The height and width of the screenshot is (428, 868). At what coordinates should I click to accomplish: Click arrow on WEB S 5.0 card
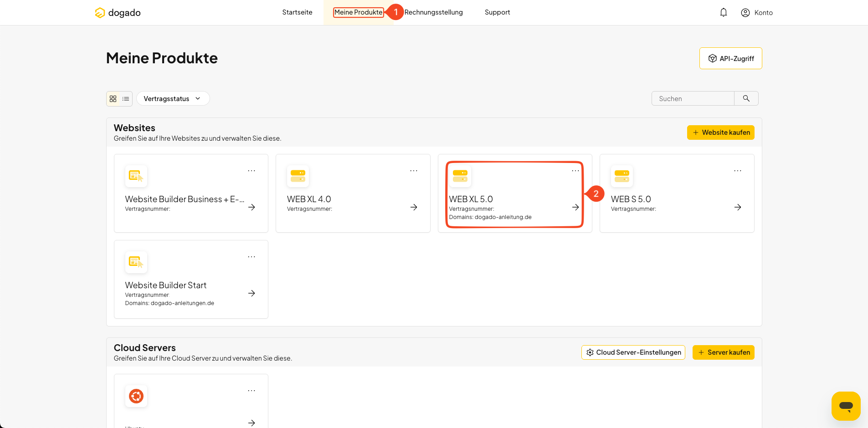pyautogui.click(x=738, y=207)
